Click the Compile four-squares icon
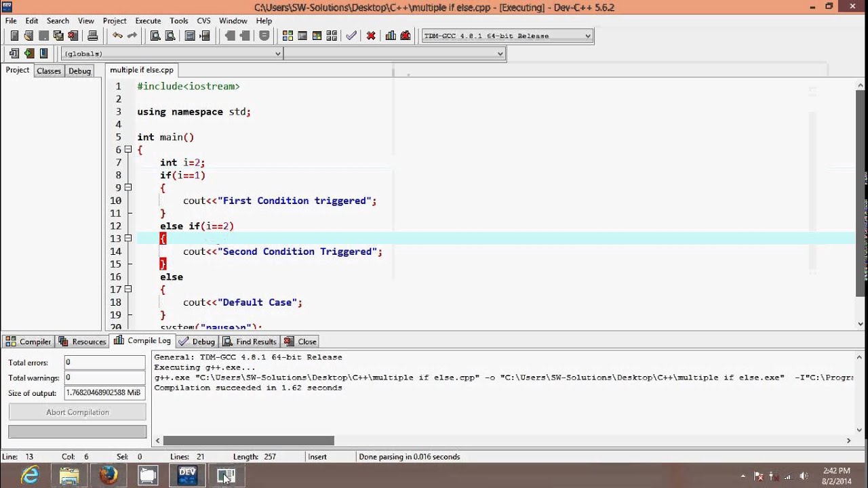868x488 pixels. 288,36
